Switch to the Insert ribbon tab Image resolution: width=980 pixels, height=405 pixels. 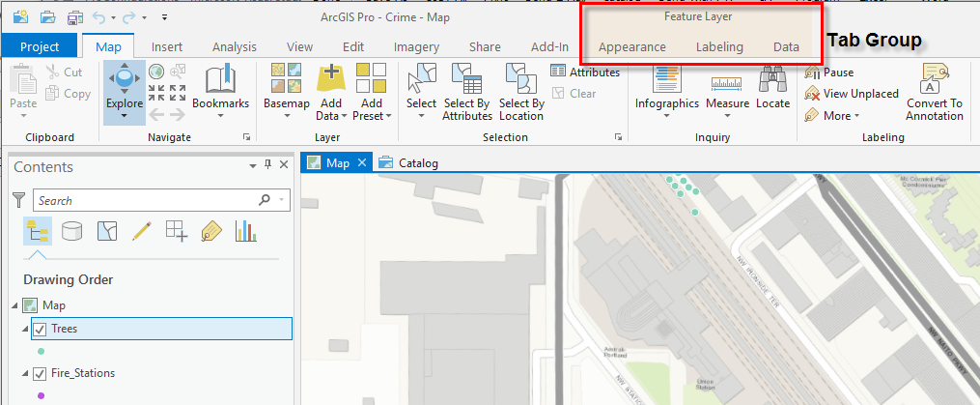167,47
